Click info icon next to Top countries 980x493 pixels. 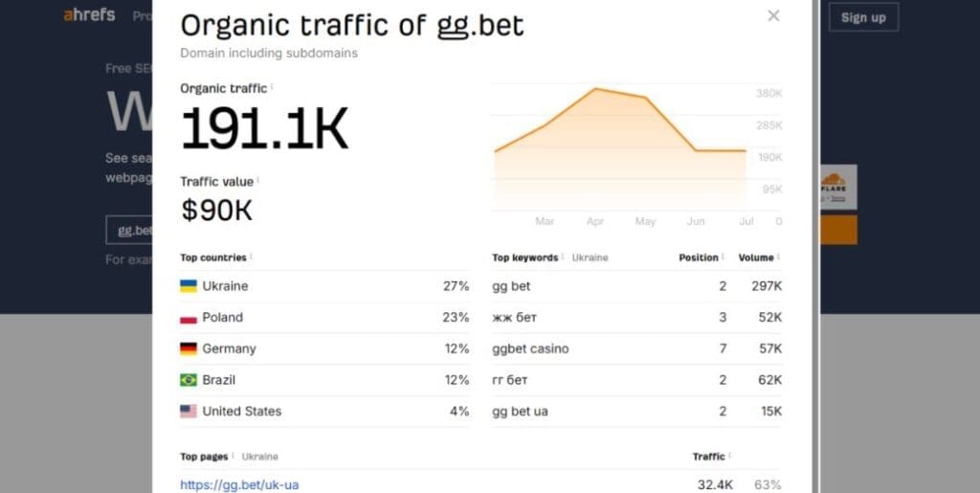[251, 257]
